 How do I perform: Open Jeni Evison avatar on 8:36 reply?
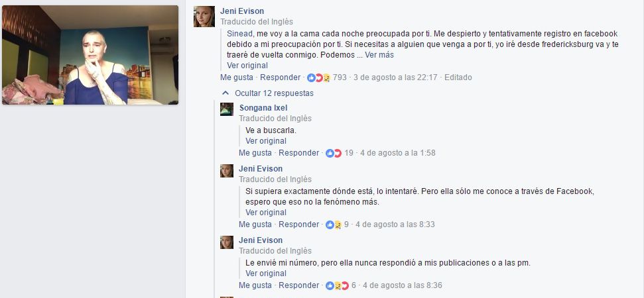pyautogui.click(x=227, y=242)
